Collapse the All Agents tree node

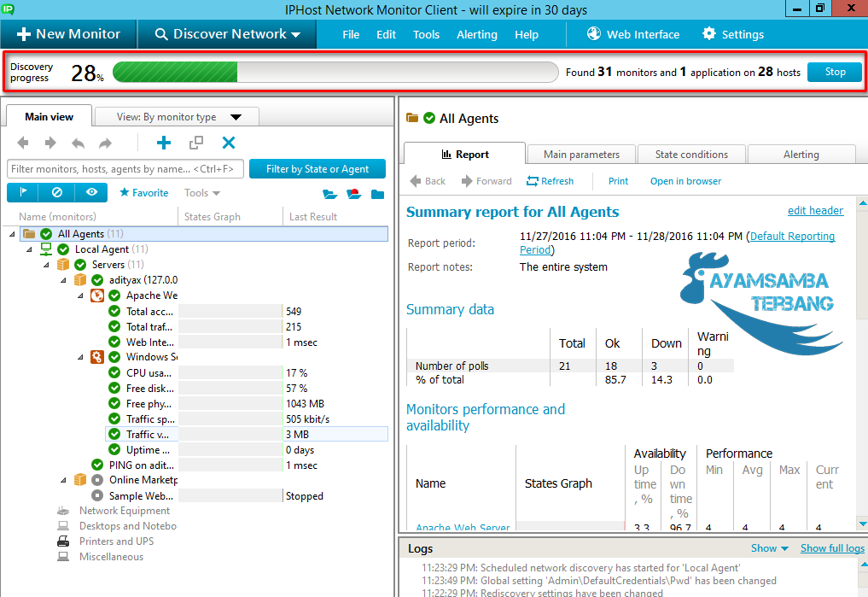pos(12,234)
